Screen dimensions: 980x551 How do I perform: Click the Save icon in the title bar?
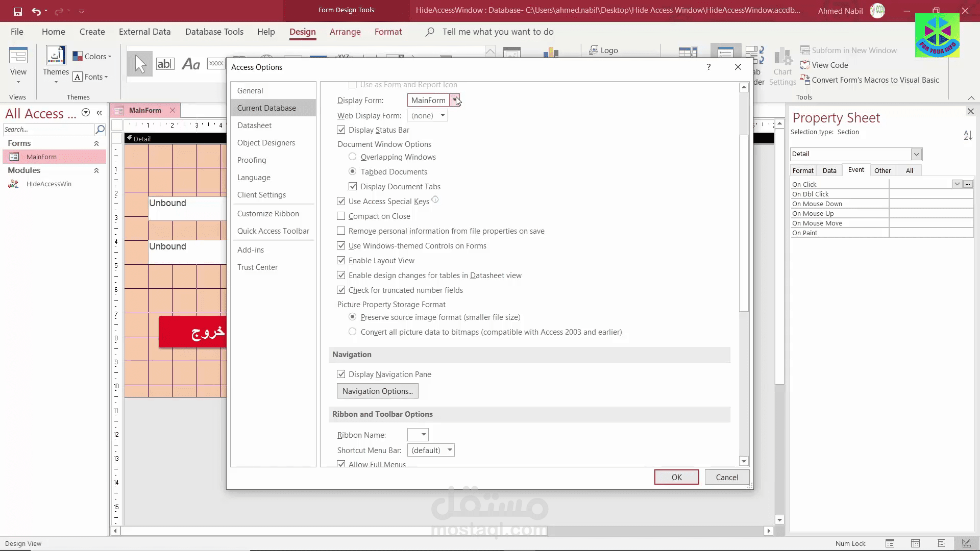pos(17,11)
